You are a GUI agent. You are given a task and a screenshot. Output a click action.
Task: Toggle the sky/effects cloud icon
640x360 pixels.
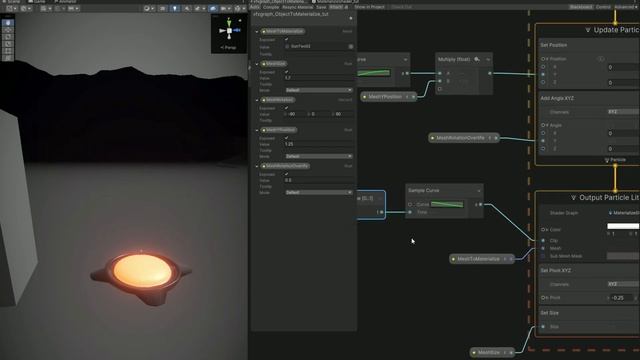tap(213, 8)
